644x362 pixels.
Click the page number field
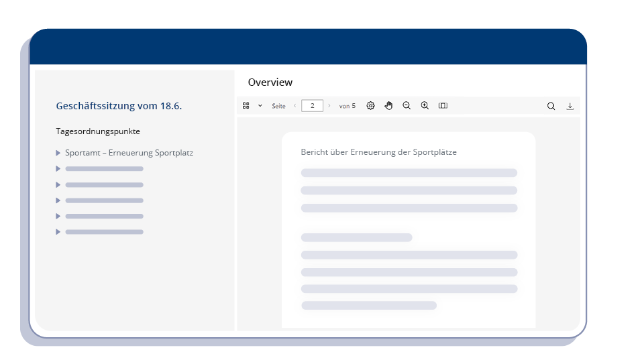pos(312,106)
